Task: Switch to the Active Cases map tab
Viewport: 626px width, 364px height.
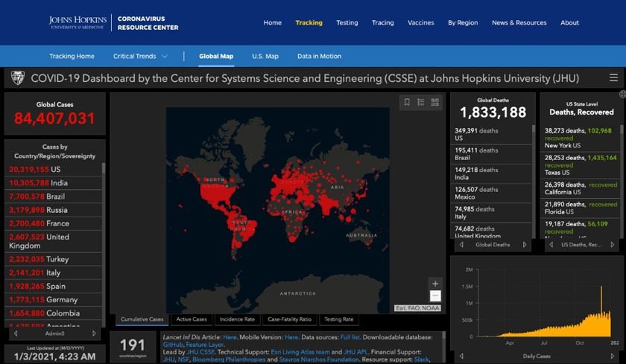Action: pyautogui.click(x=192, y=319)
